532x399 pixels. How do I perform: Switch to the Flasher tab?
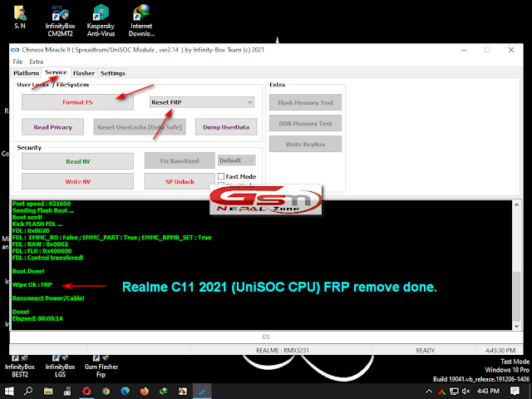coord(84,73)
